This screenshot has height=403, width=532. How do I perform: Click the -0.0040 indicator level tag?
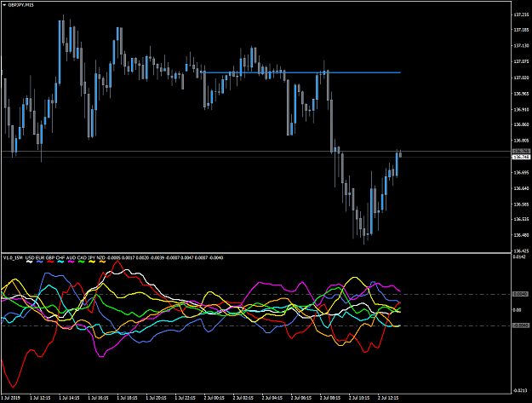[x=521, y=325]
